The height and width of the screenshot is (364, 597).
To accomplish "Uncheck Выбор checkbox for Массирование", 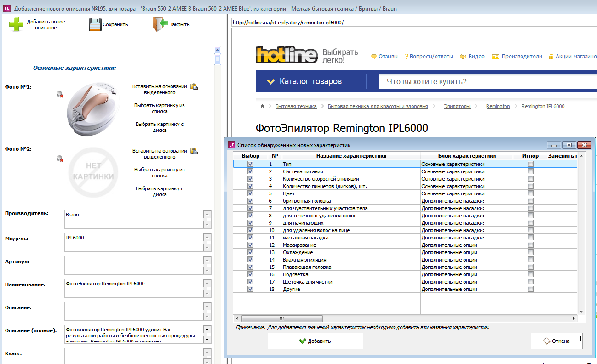I will click(250, 245).
